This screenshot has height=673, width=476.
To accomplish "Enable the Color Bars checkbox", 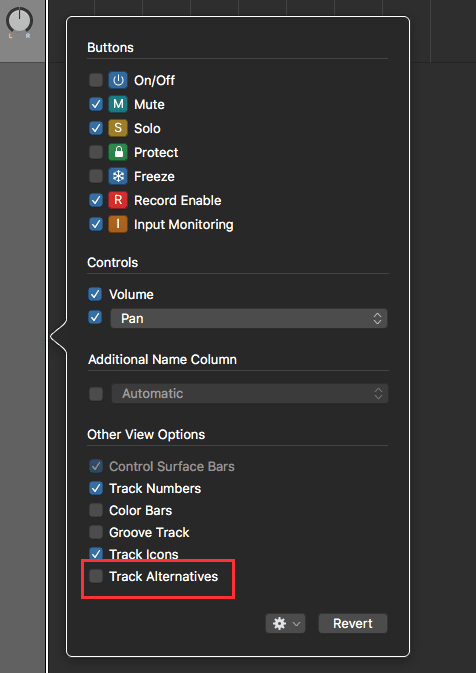I will tap(96, 510).
